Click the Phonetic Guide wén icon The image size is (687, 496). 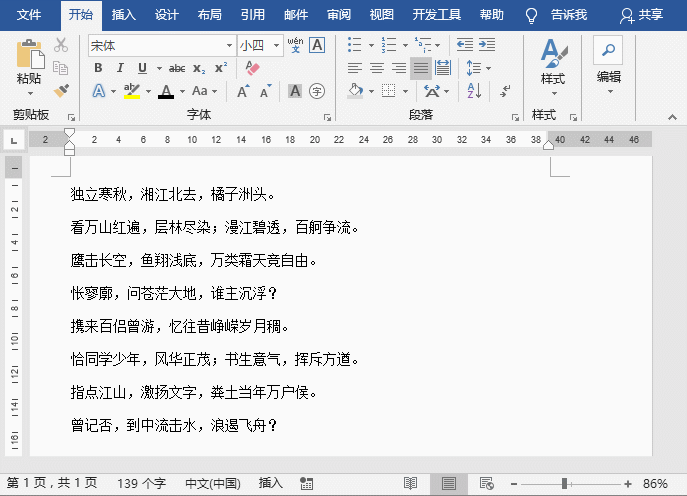tap(295, 45)
